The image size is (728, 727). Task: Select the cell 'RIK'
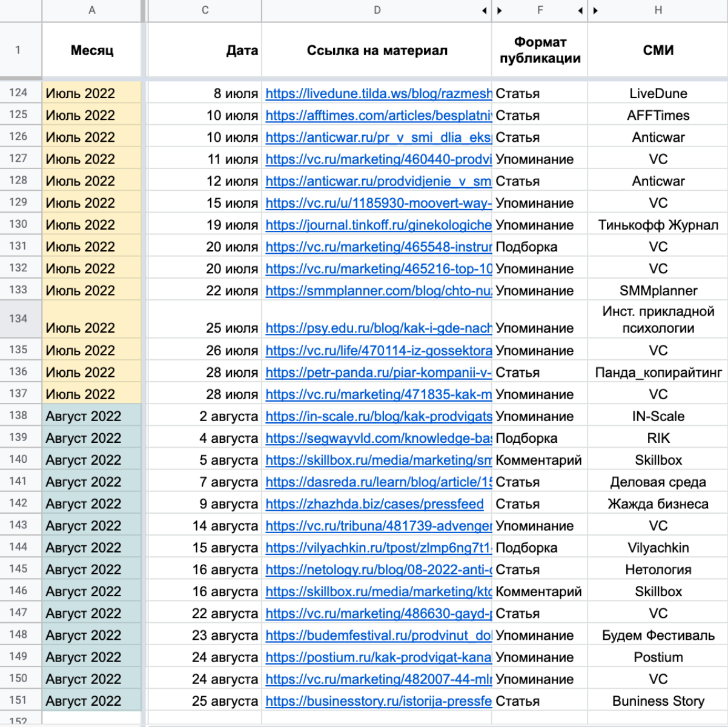click(x=658, y=439)
